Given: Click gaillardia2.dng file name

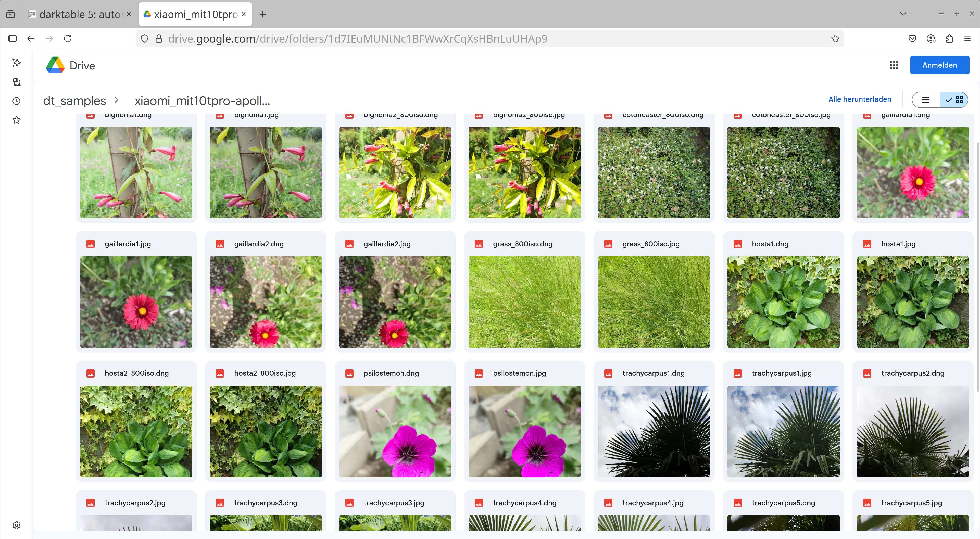Looking at the screenshot, I should tap(259, 244).
